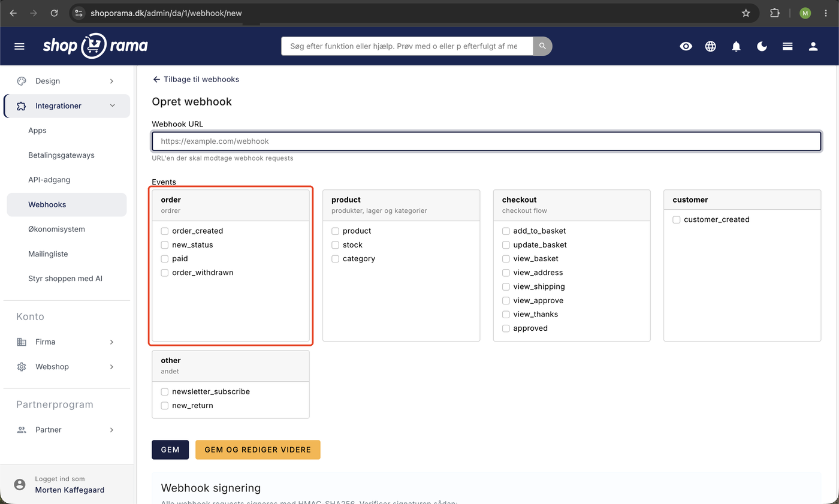Open the globe language icon

click(x=711, y=46)
